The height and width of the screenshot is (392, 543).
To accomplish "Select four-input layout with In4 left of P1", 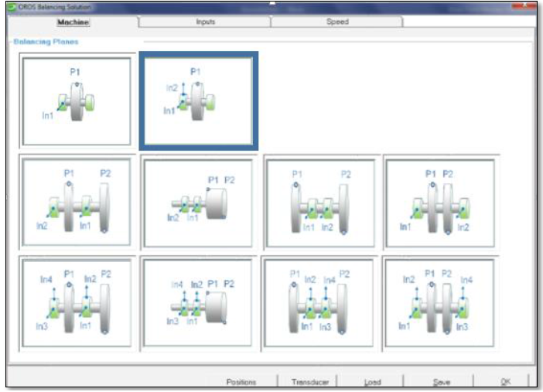I will [x=77, y=300].
